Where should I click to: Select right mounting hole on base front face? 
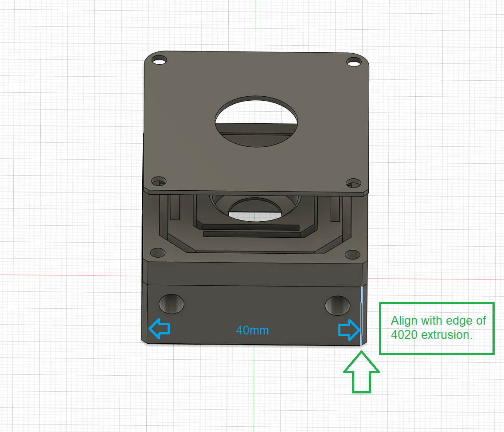click(x=337, y=306)
